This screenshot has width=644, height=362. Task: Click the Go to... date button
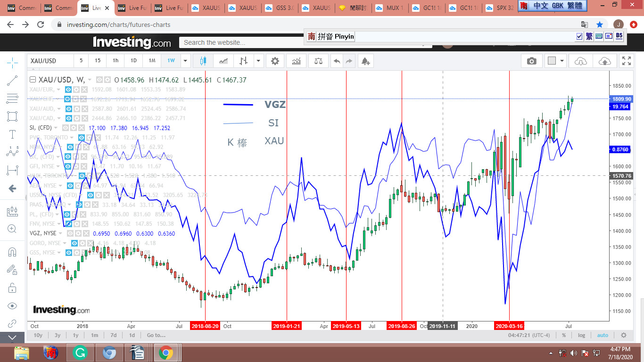pyautogui.click(x=156, y=335)
